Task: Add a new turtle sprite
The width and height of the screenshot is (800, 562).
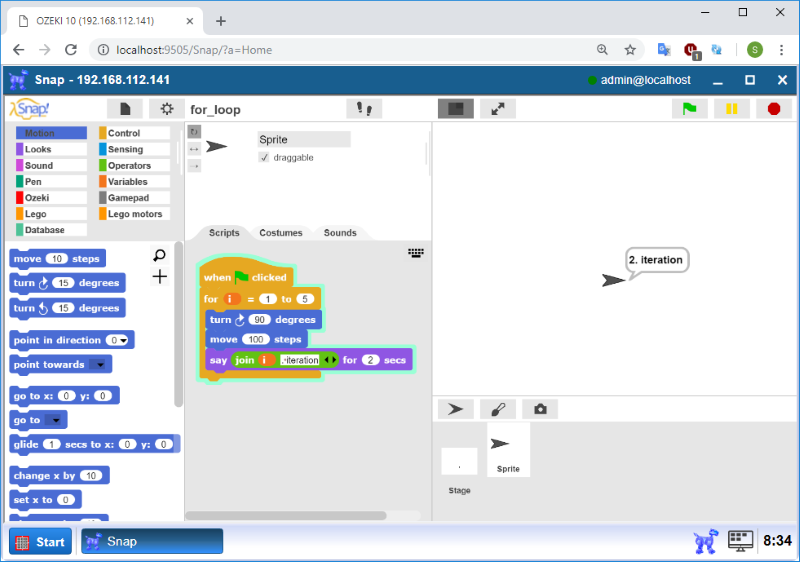Action: (x=456, y=409)
